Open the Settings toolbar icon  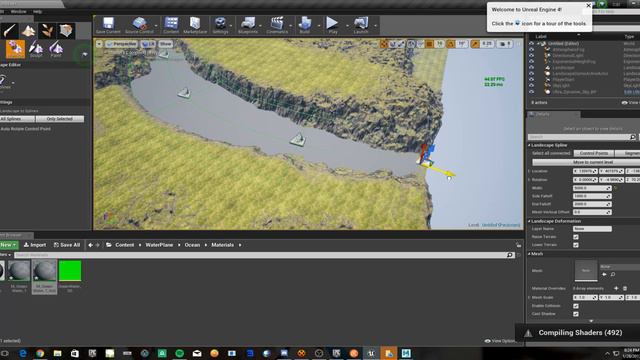pos(220,25)
